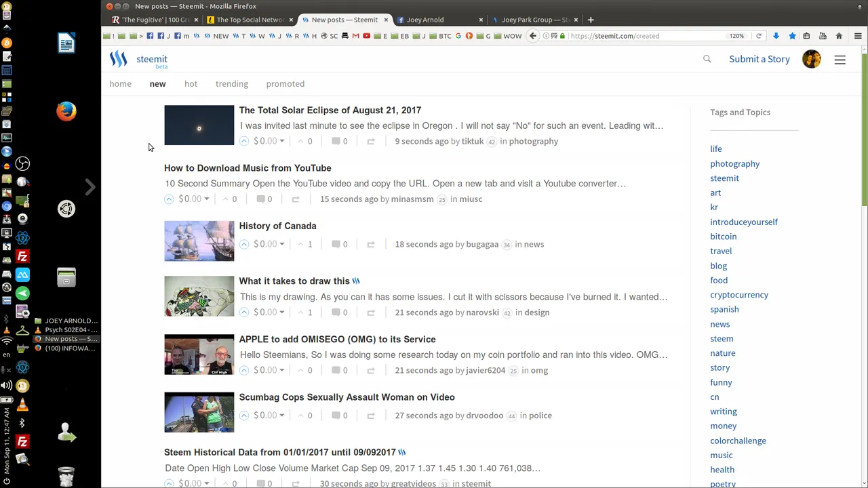This screenshot has width=868, height=488.
Task: Click the user profile avatar
Action: pos(812,59)
